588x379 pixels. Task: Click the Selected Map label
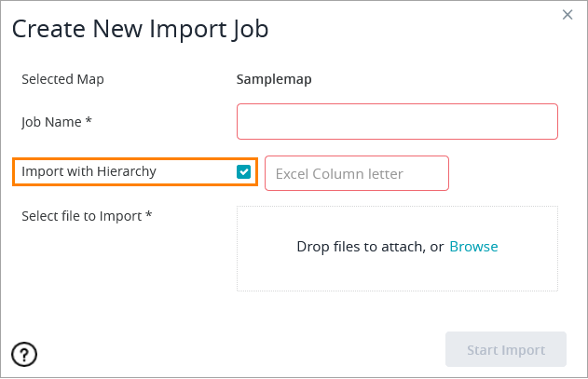tap(62, 79)
